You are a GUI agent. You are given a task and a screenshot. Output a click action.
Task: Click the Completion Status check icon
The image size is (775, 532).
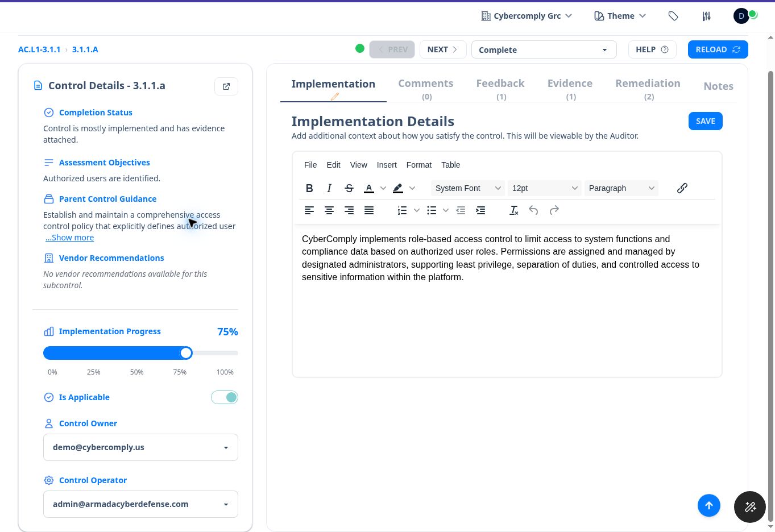click(49, 113)
